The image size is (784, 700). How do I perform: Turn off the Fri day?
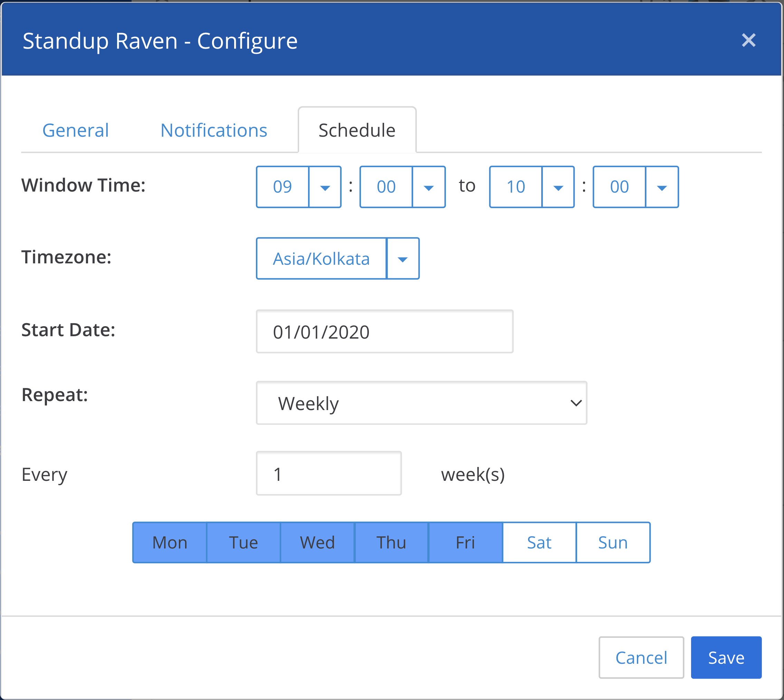[x=465, y=543]
